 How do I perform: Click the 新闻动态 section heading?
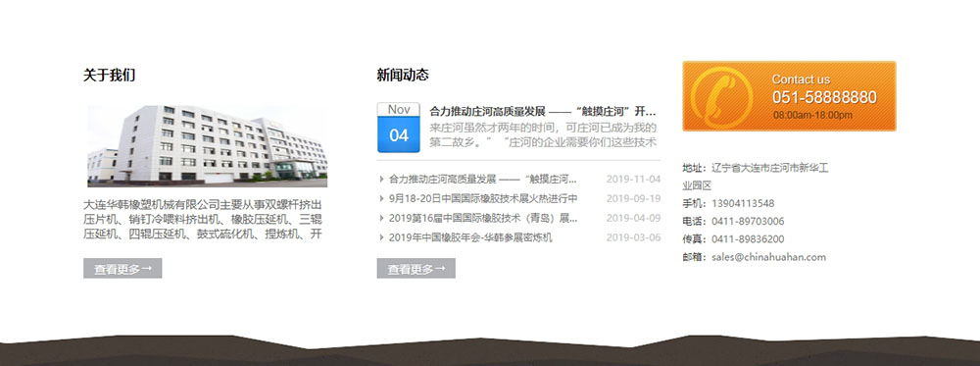[x=403, y=76]
